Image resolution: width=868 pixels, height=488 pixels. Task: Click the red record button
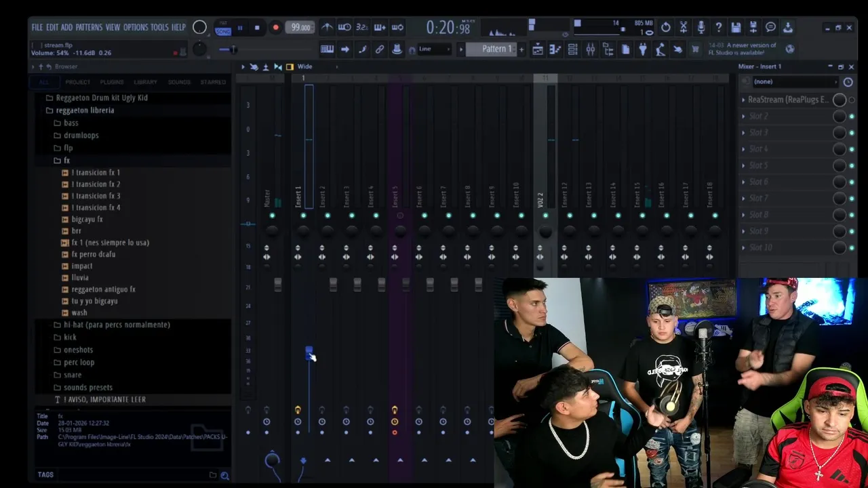pos(275,28)
